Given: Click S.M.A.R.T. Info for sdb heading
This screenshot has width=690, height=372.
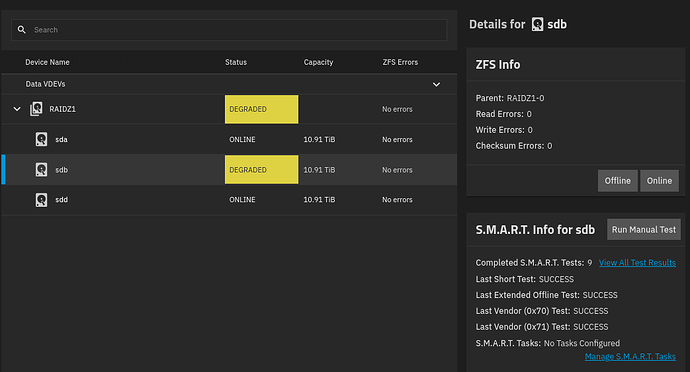Looking at the screenshot, I should point(535,230).
